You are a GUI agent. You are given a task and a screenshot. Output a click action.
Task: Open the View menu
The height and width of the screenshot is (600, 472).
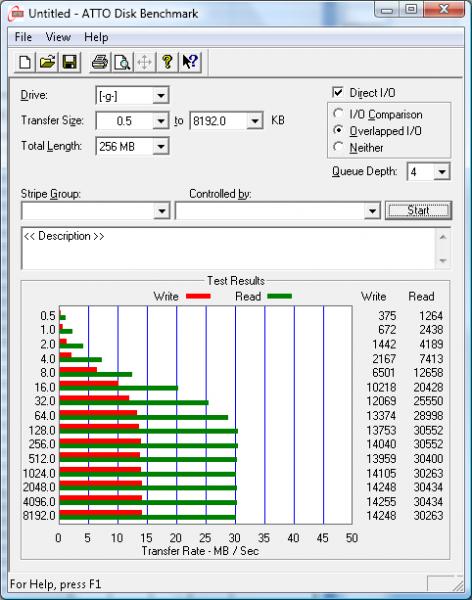(58, 37)
